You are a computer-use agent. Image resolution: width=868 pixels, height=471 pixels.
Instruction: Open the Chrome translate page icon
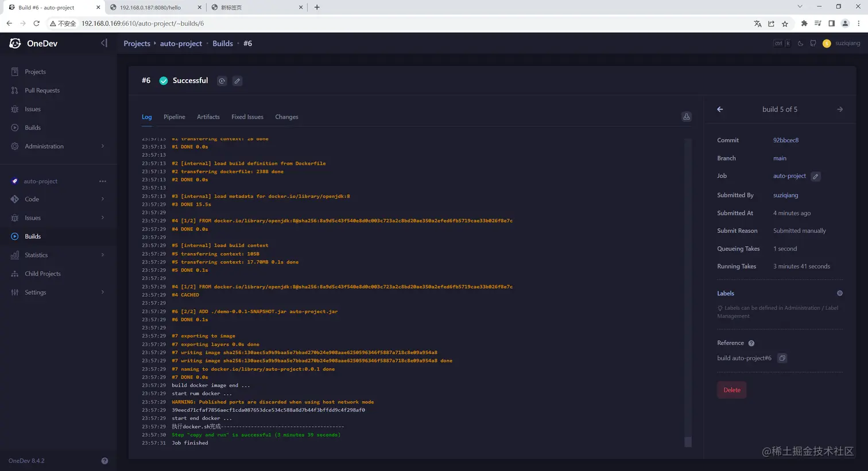pos(758,24)
